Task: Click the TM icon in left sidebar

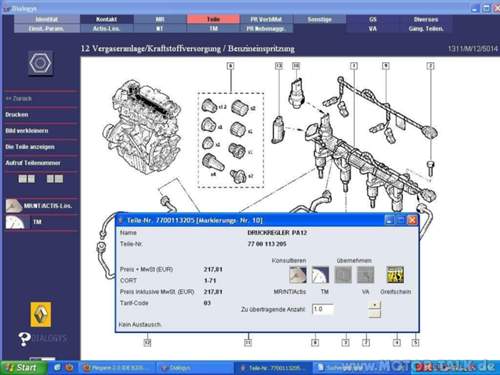Action: [14, 222]
